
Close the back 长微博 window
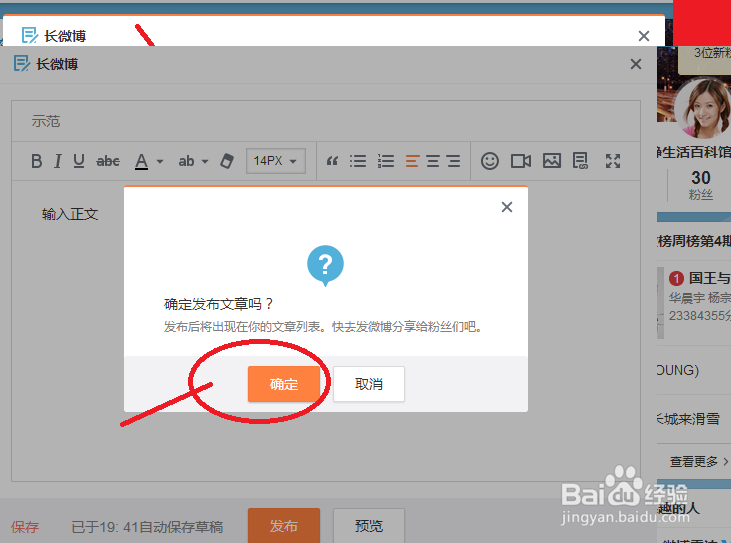point(644,36)
